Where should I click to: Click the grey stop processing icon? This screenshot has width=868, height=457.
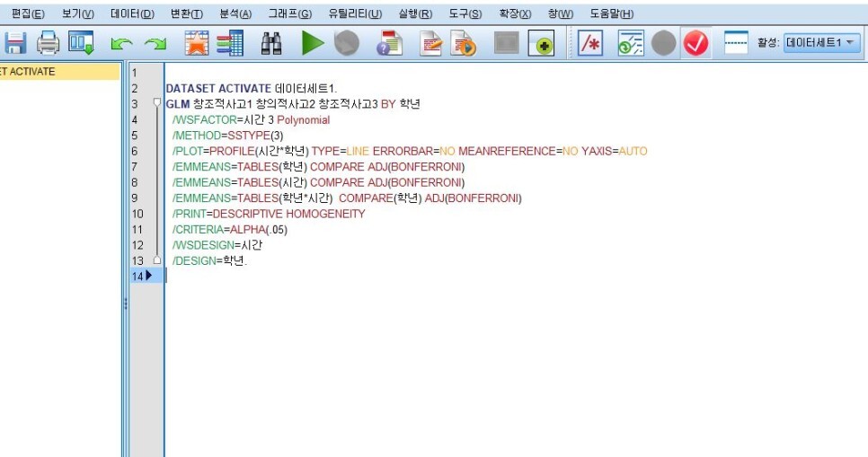pyautogui.click(x=347, y=43)
